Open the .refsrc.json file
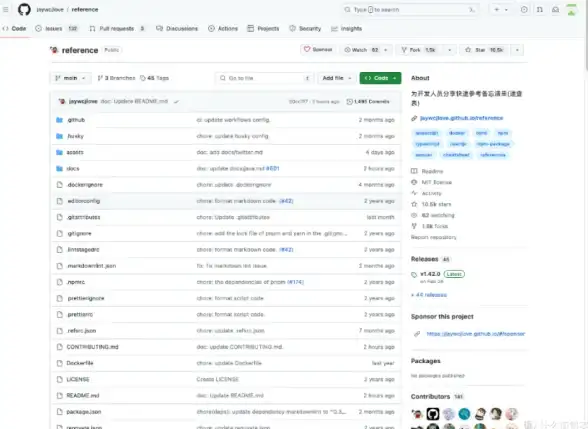Image resolution: width=588 pixels, height=429 pixels. tap(81, 331)
